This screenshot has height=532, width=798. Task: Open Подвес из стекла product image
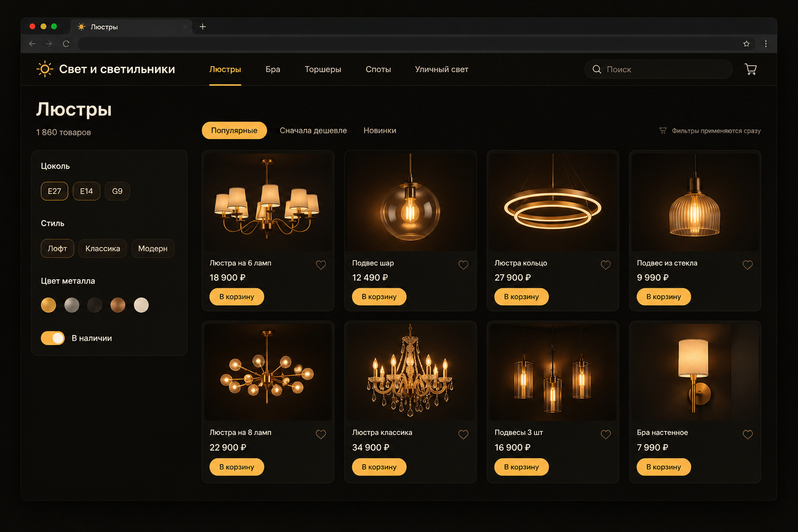coord(695,202)
